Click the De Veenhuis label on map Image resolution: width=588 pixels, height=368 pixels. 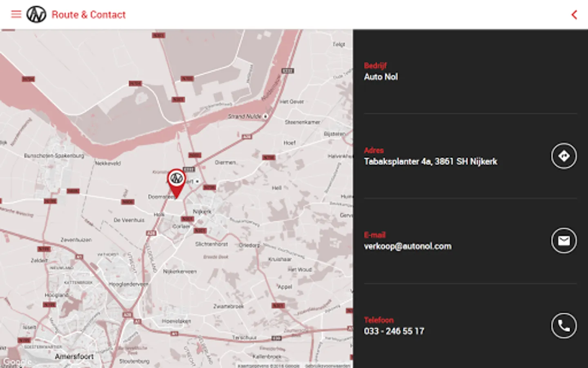tap(129, 220)
